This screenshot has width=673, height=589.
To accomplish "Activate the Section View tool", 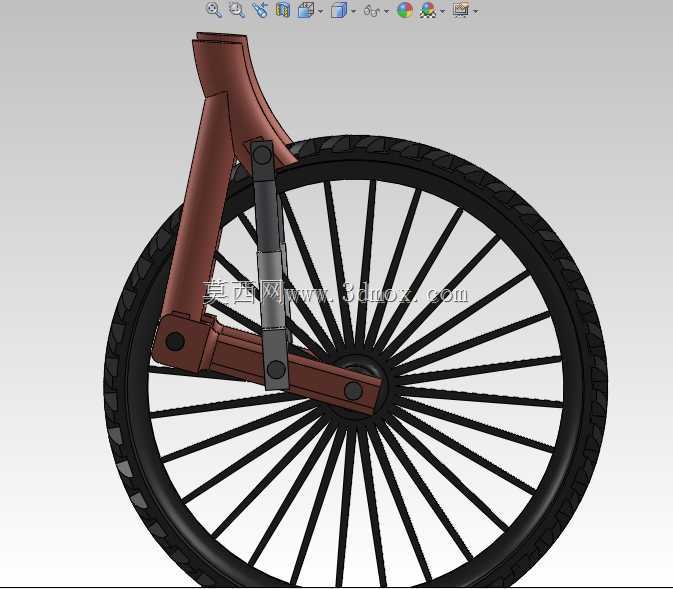I will tap(282, 10).
